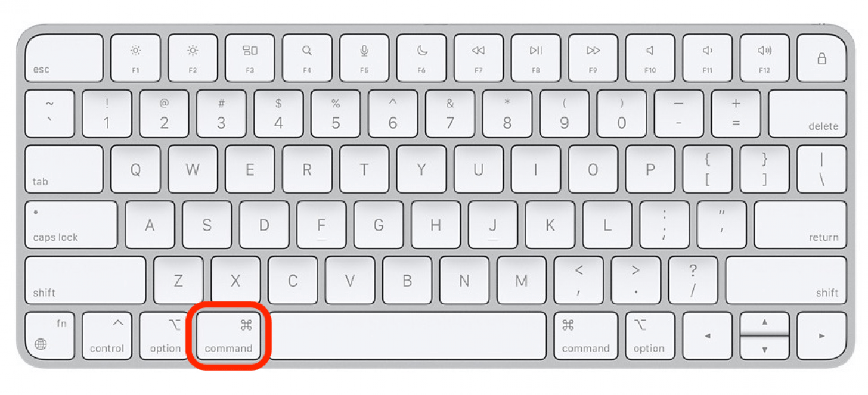
Task: Click the F5 dictation microphone key
Action: pos(364,58)
